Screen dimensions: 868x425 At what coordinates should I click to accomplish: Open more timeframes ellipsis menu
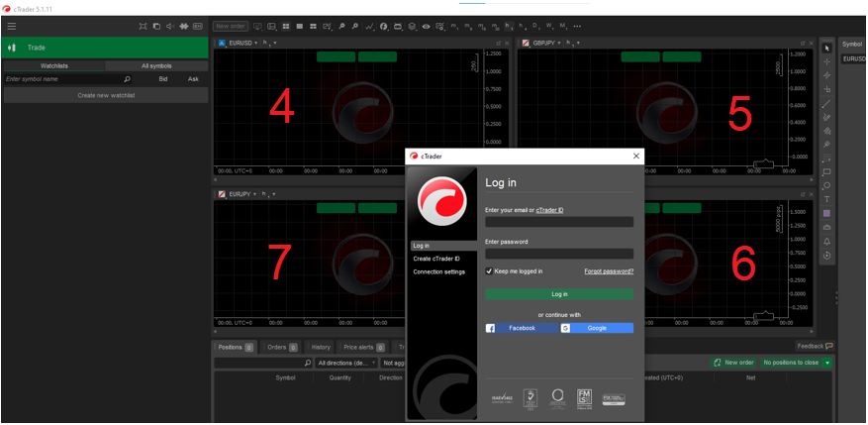tap(577, 26)
